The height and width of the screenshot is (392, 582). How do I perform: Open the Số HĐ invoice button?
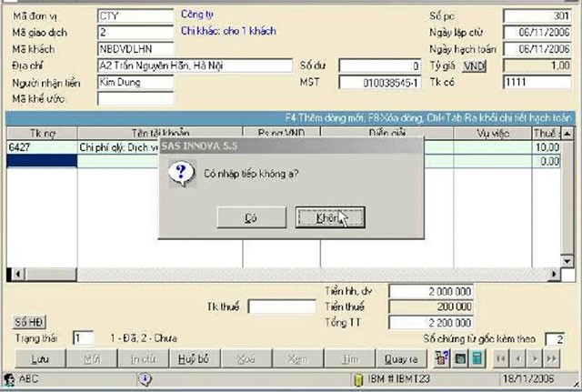(29, 322)
